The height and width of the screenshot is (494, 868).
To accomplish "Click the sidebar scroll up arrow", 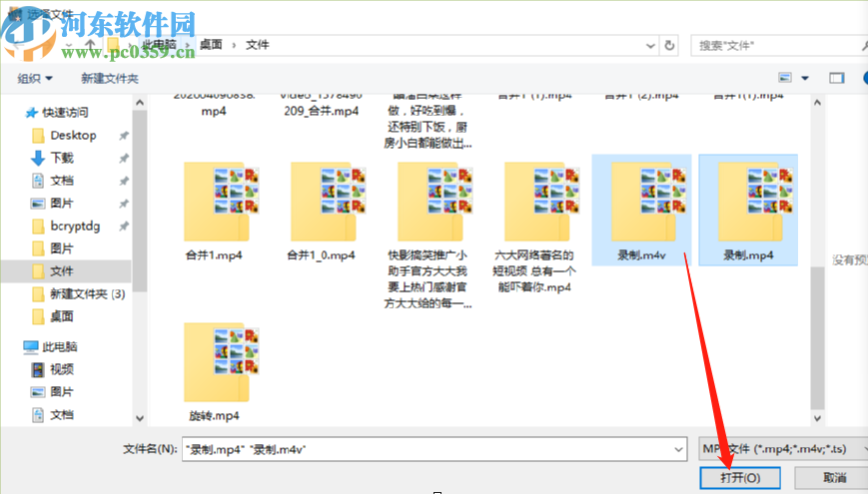I will [140, 103].
